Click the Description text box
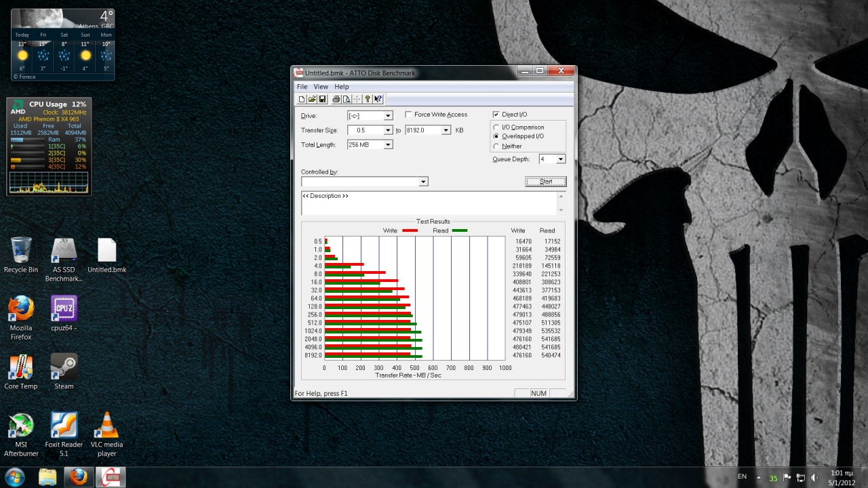Viewport: 868px width, 488px height. 429,203
